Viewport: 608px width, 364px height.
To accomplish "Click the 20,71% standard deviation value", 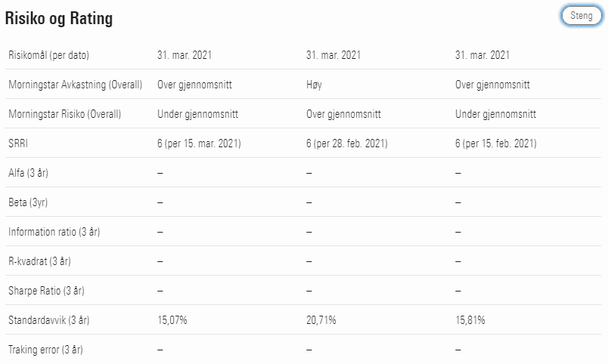I will 321,320.
